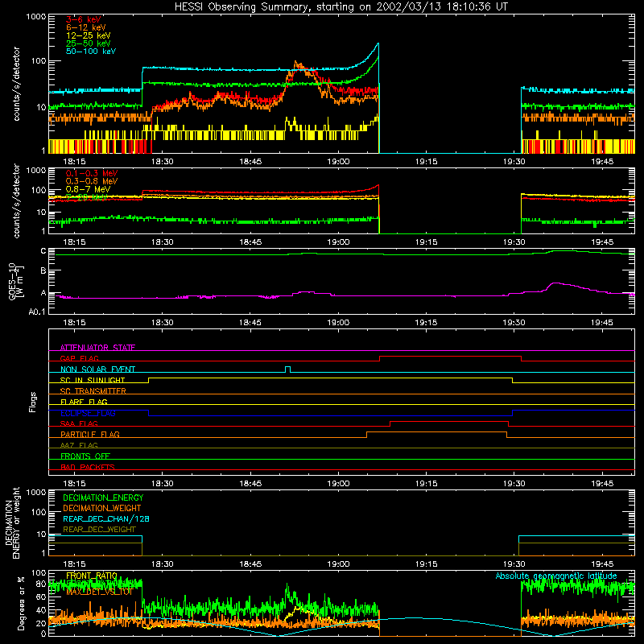Click the red '3-6 keV' legend label
The height and width of the screenshot is (644, 644).
click(x=84, y=19)
